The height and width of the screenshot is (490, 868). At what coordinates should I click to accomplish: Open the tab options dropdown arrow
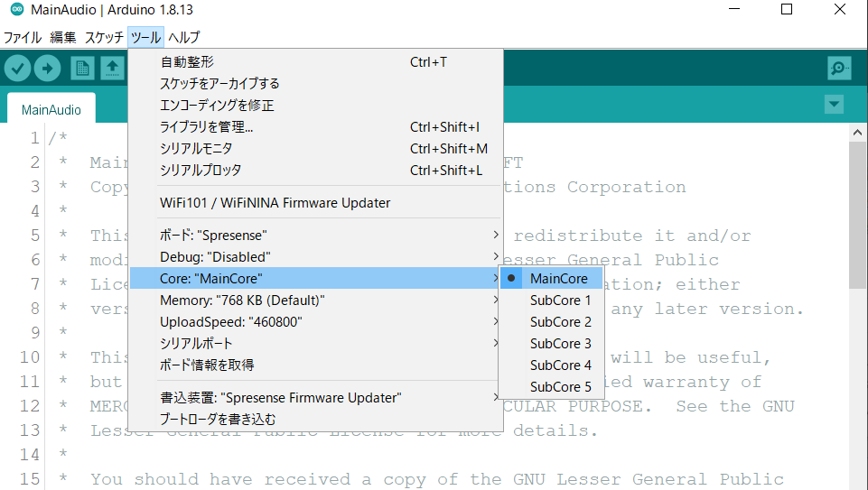tap(834, 104)
